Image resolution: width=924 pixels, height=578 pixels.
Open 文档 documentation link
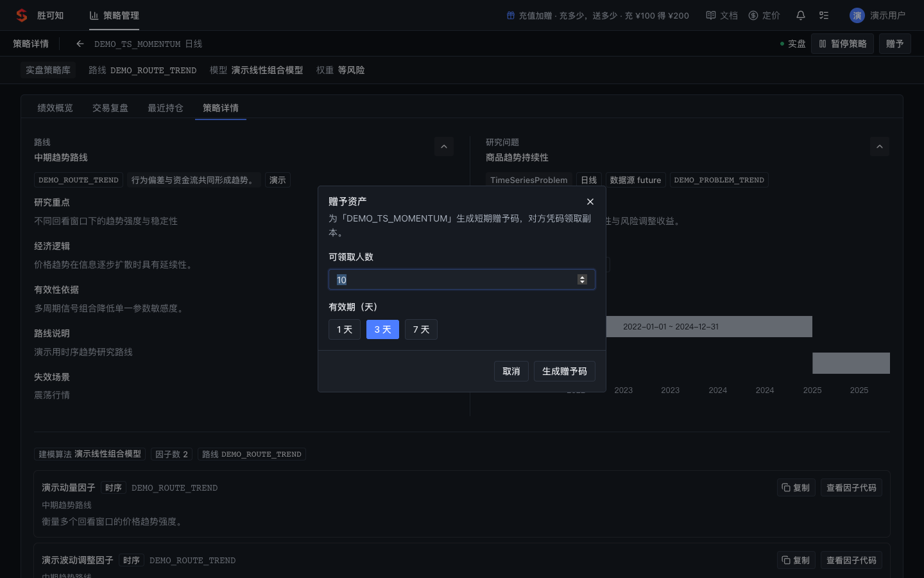point(722,15)
